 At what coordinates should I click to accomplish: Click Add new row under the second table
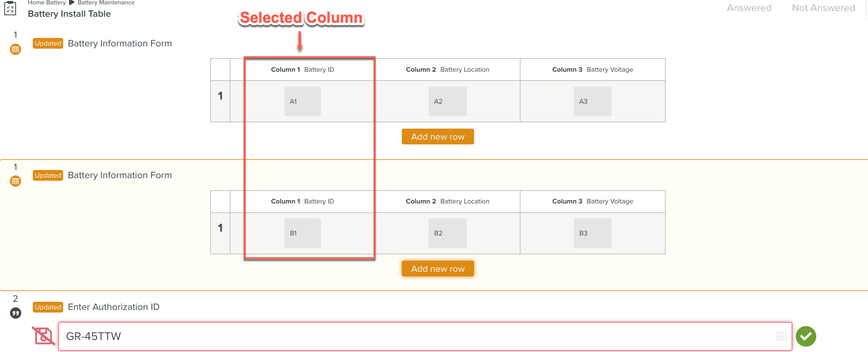[437, 269]
